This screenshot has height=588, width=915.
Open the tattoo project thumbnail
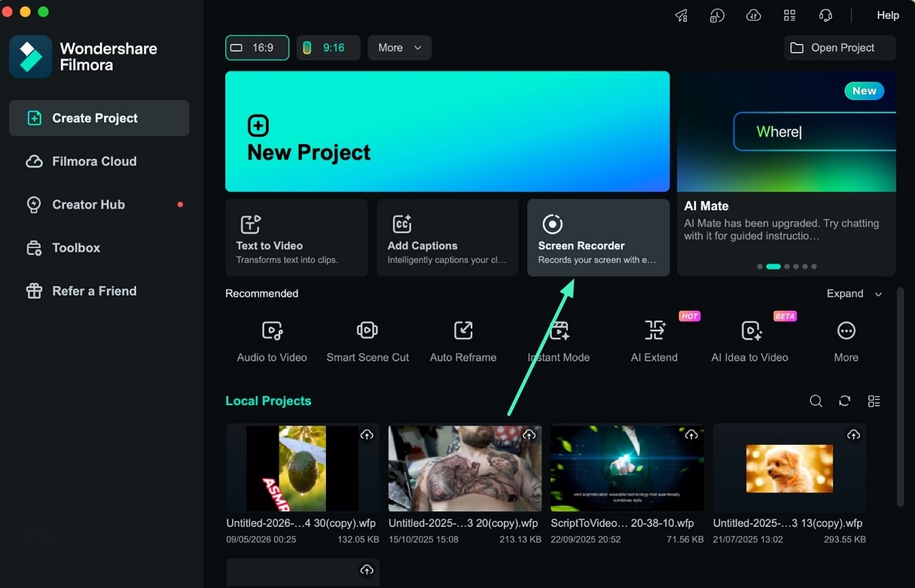point(465,468)
